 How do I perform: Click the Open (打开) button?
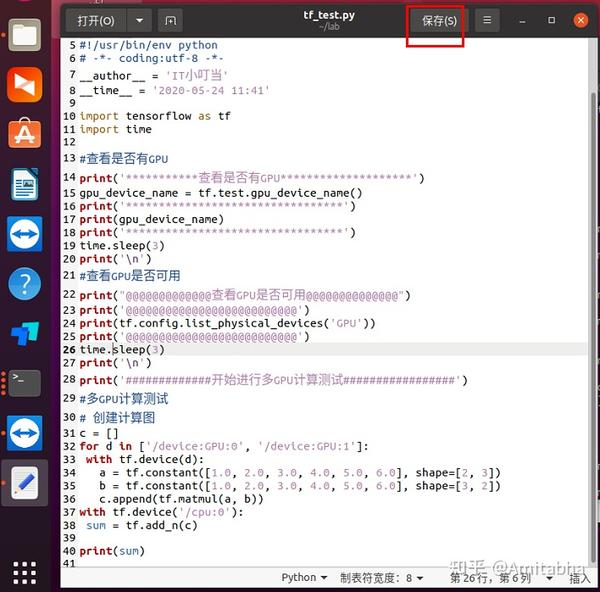[x=96, y=20]
